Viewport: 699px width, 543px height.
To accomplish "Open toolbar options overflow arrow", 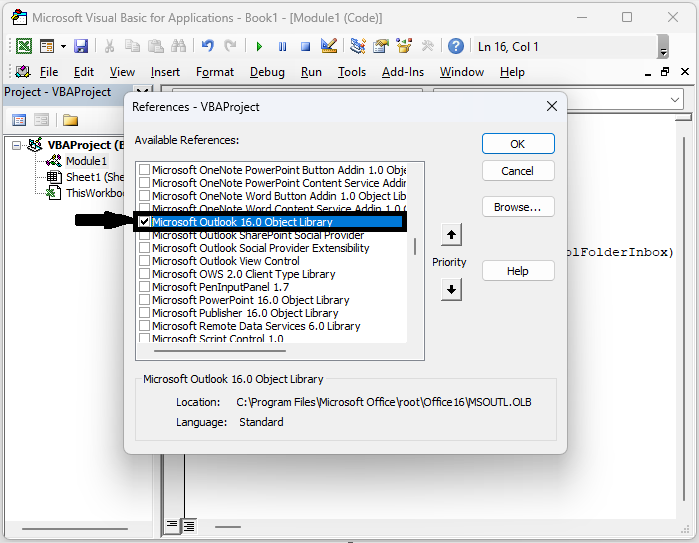I will pyautogui.click(x=663, y=46).
